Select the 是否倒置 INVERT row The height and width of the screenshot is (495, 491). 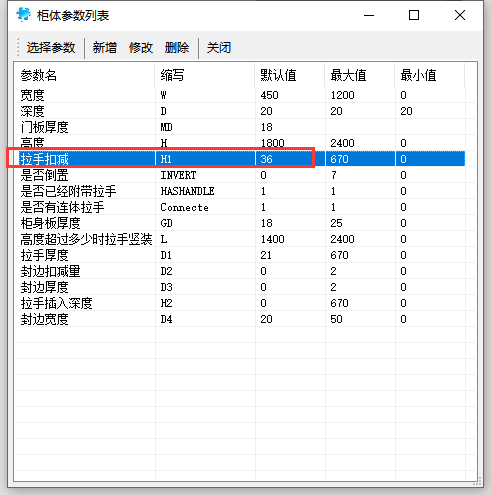click(x=240, y=175)
